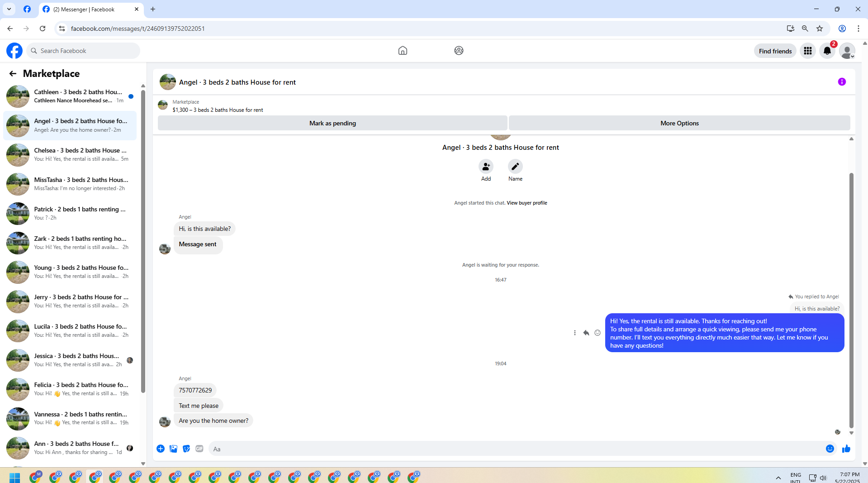Open Lucila's conversation

tap(71, 331)
